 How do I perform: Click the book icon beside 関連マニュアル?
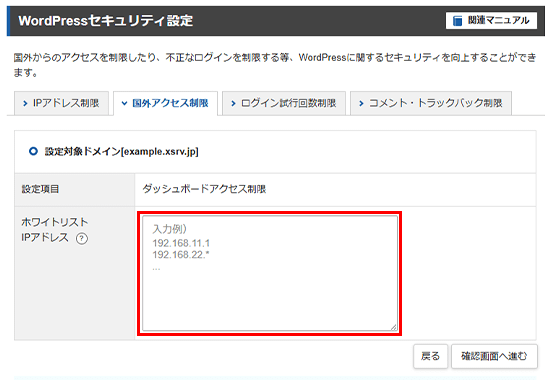(x=457, y=21)
